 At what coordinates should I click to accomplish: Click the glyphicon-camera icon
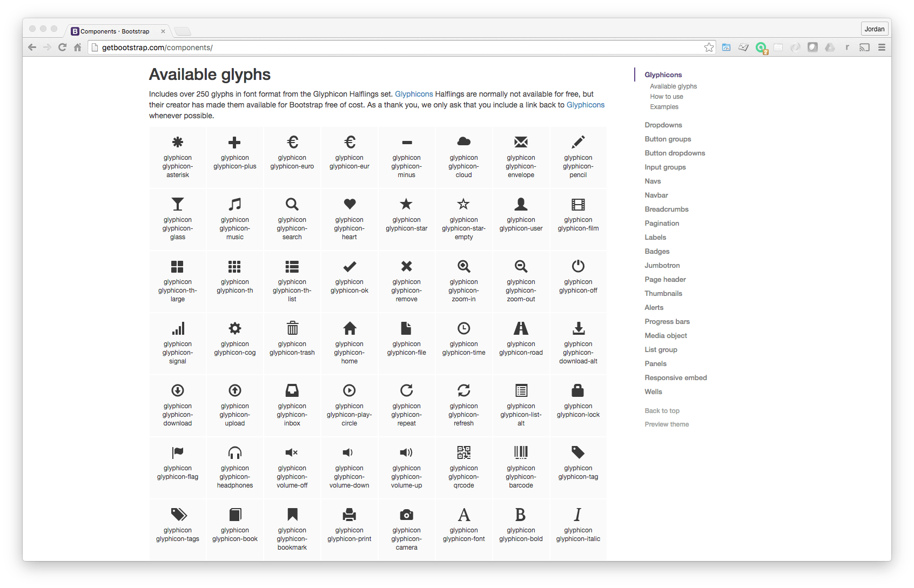click(x=406, y=515)
